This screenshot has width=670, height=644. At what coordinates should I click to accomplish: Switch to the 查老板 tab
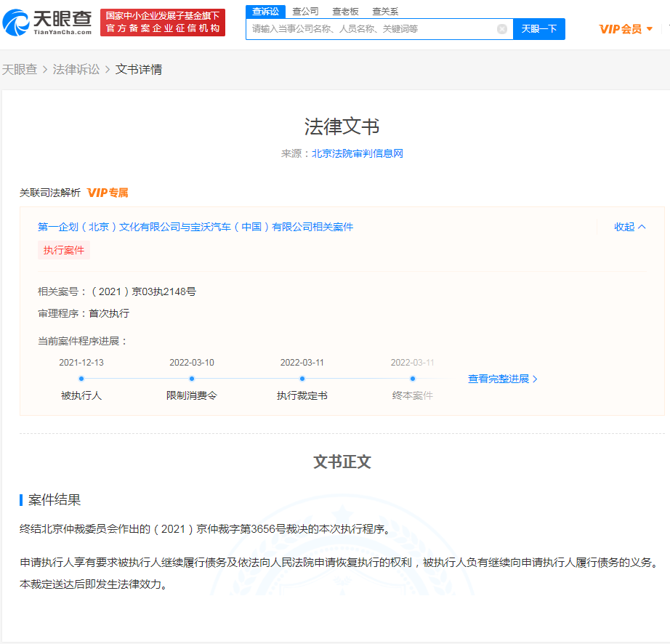(x=345, y=12)
